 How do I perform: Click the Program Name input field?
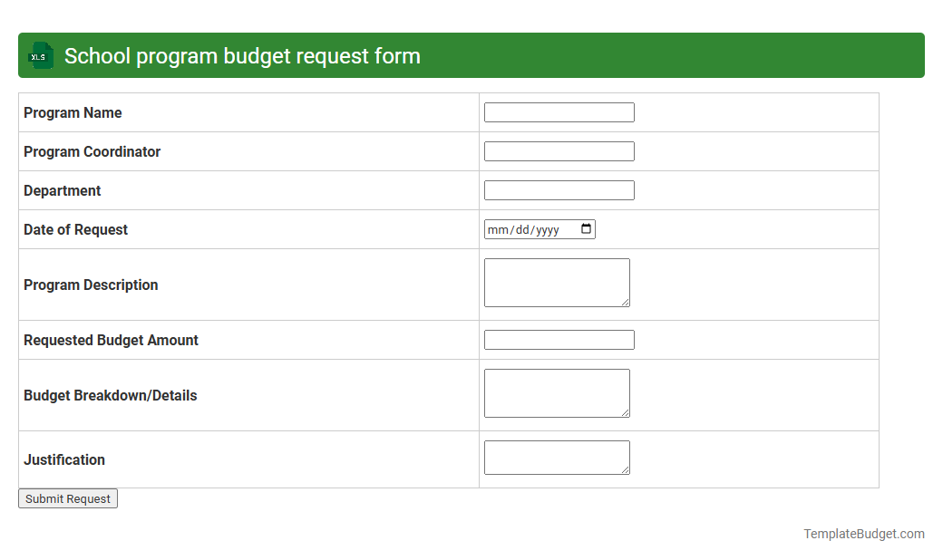559,112
